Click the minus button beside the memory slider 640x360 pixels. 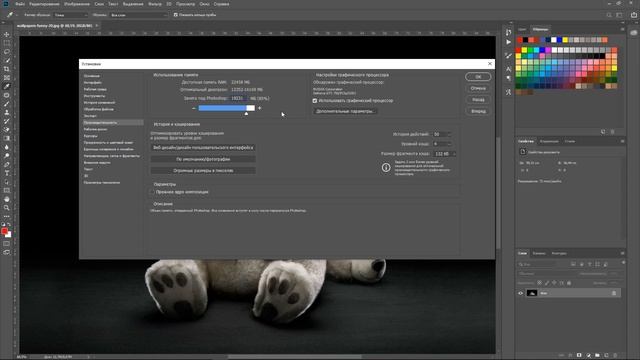coord(193,108)
